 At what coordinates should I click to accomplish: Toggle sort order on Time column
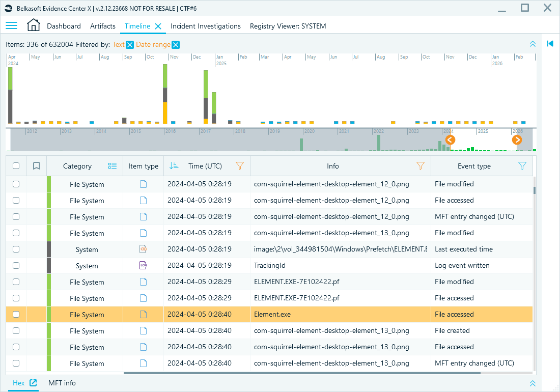point(174,165)
